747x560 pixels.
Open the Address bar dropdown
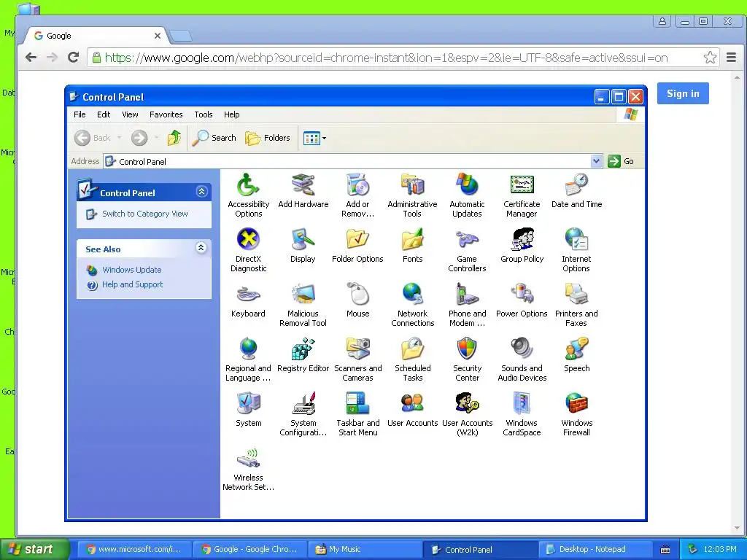click(x=597, y=161)
